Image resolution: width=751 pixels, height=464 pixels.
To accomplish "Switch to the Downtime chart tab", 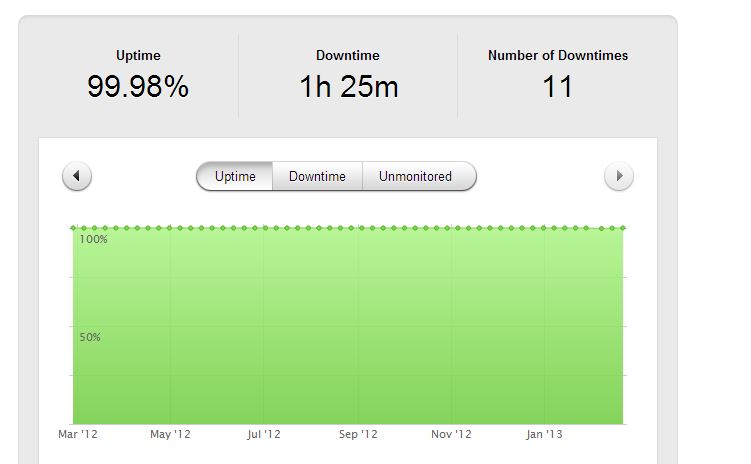I will 317,176.
